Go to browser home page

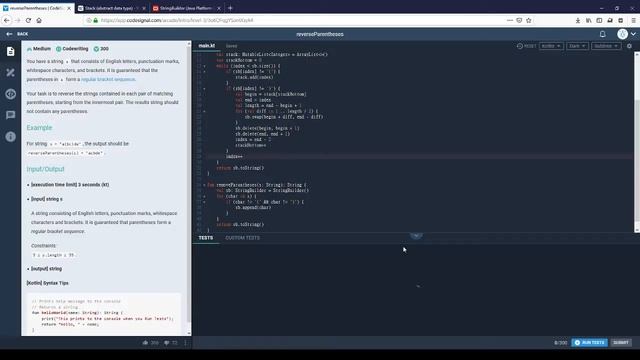click(x=39, y=20)
